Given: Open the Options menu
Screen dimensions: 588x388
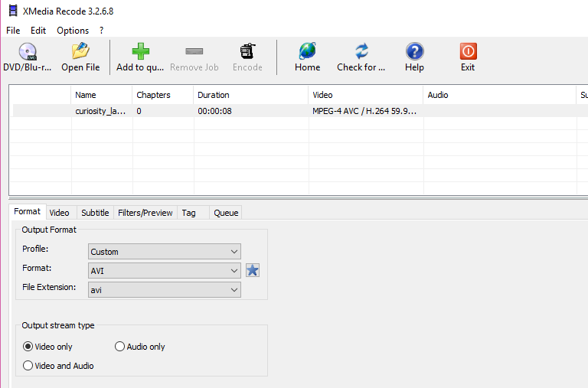Looking at the screenshot, I should [73, 31].
